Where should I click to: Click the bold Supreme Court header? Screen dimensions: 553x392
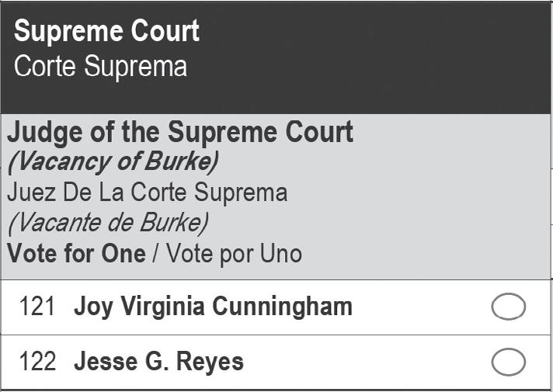(106, 32)
